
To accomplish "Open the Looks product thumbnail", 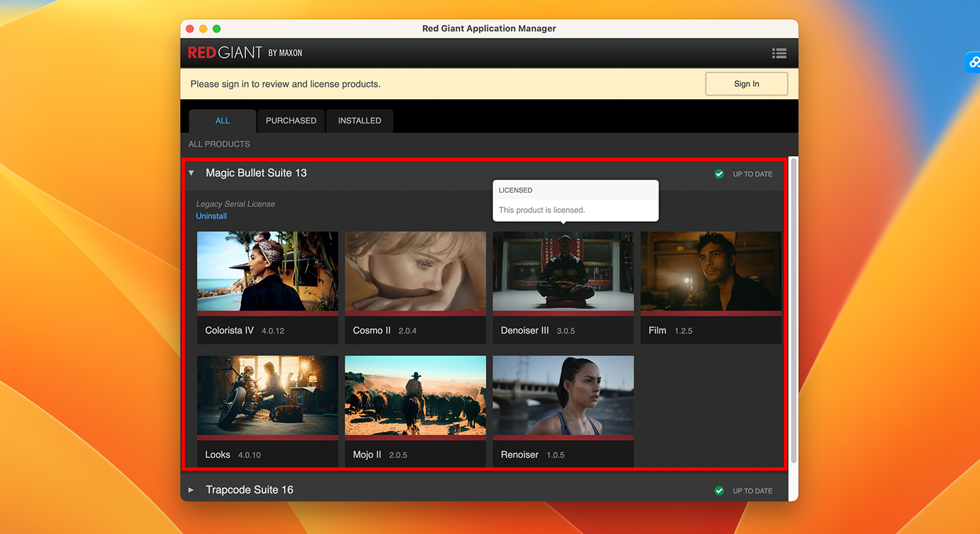I will coord(267,396).
